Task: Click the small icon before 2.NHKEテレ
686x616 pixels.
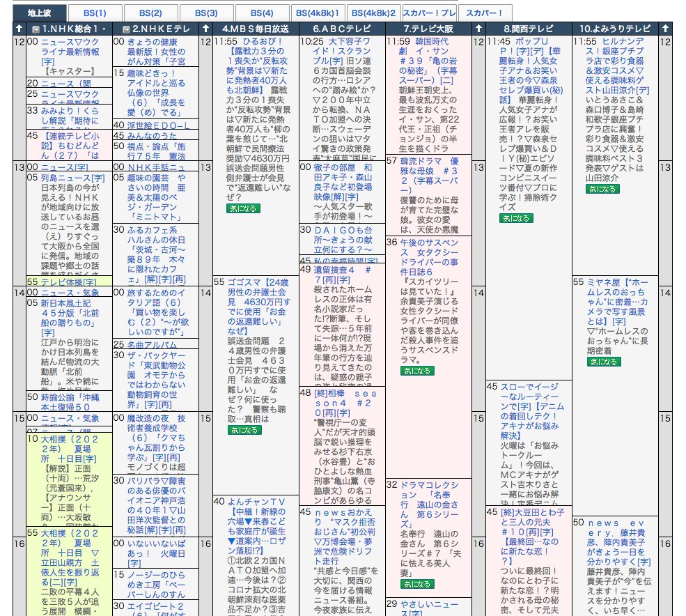Action: click(126, 29)
